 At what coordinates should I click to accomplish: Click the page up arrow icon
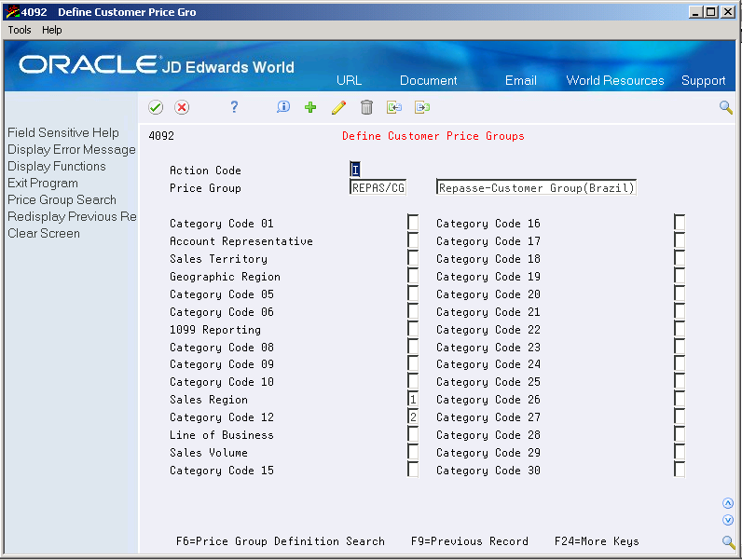pyautogui.click(x=728, y=503)
